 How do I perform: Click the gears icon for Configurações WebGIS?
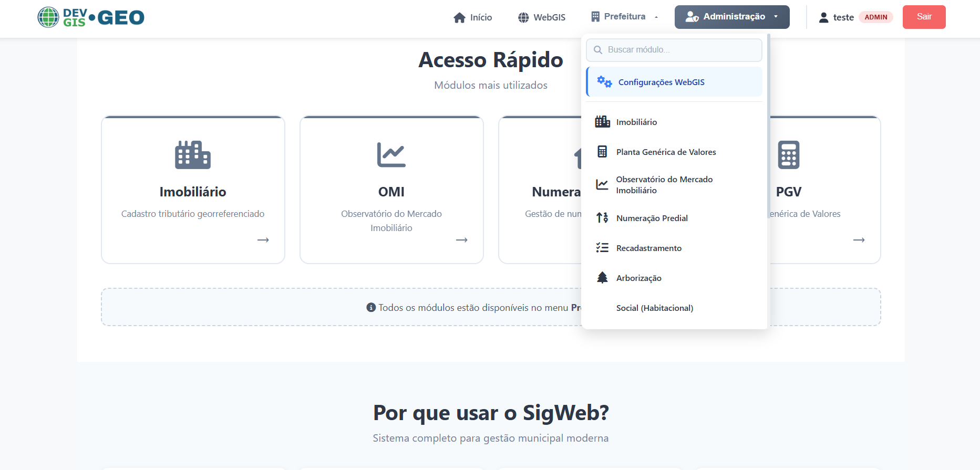pyautogui.click(x=604, y=82)
